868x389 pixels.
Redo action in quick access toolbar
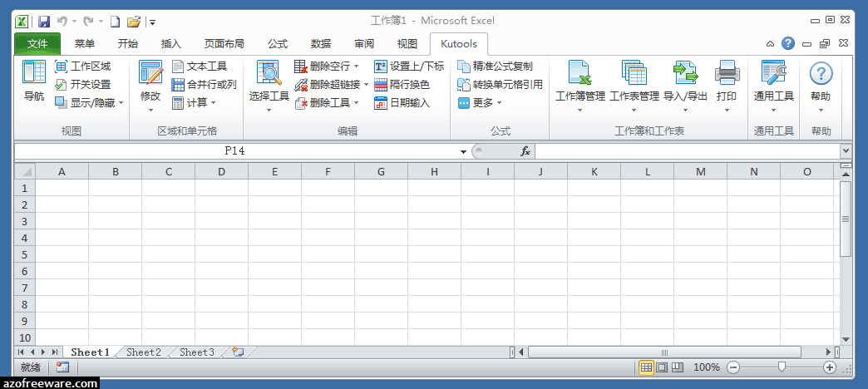click(88, 22)
